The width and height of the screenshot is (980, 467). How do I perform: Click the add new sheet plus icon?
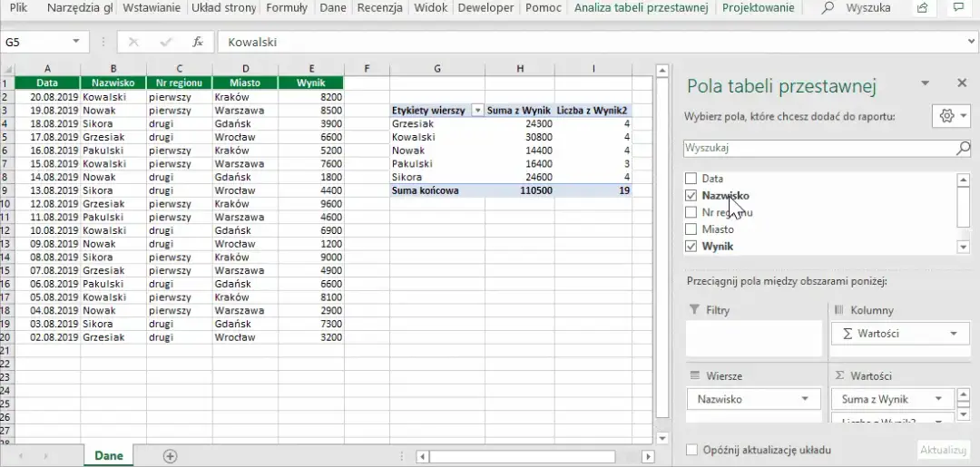170,456
